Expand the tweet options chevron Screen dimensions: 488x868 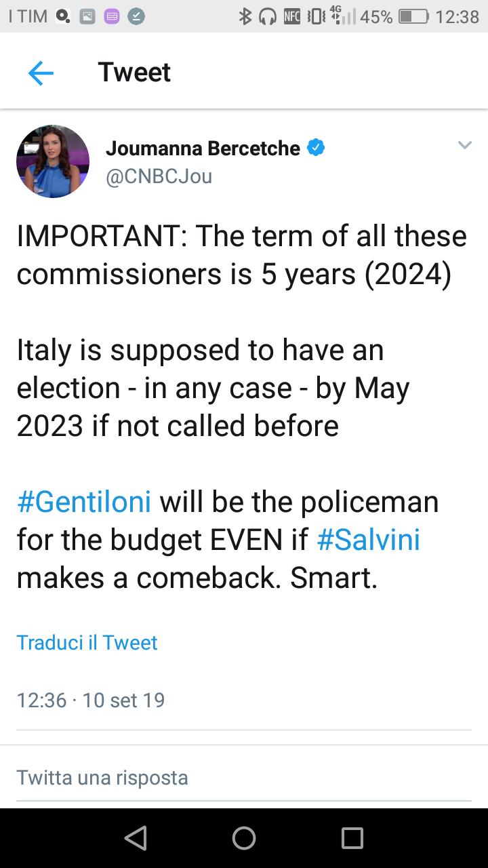click(x=464, y=145)
